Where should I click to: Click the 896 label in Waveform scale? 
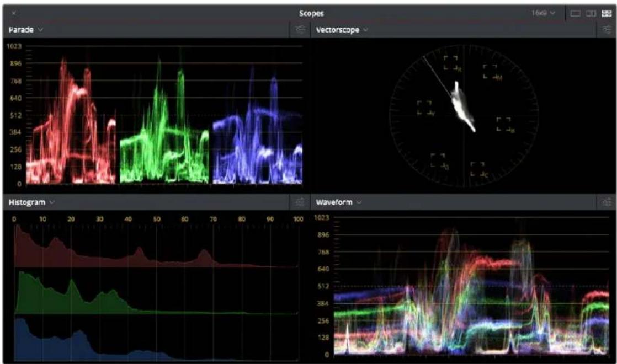click(323, 235)
